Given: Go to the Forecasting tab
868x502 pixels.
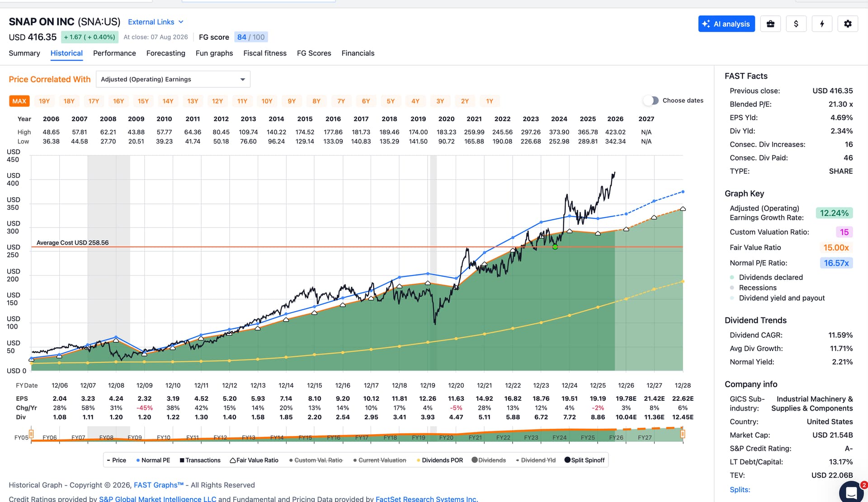Looking at the screenshot, I should [x=166, y=53].
